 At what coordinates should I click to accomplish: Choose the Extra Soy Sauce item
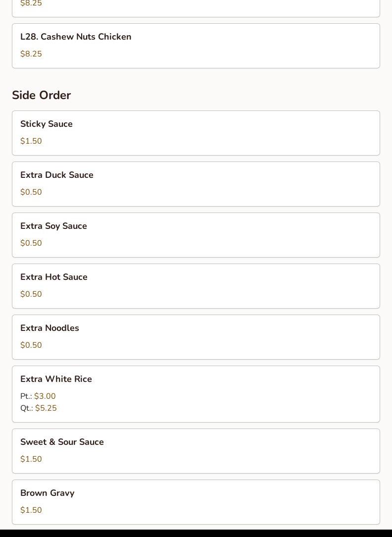coord(53,226)
